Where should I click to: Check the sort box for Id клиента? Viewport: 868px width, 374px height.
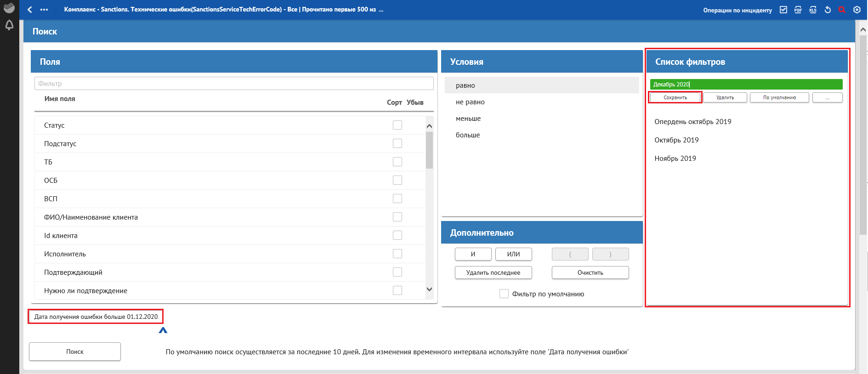coord(397,235)
